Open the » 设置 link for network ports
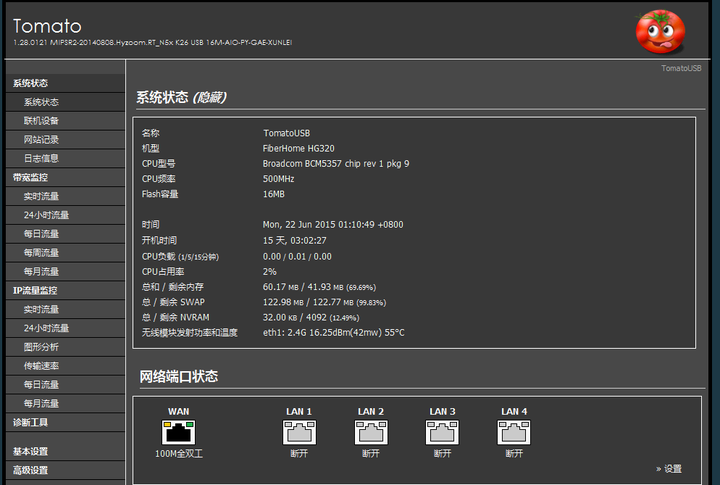 669,468
